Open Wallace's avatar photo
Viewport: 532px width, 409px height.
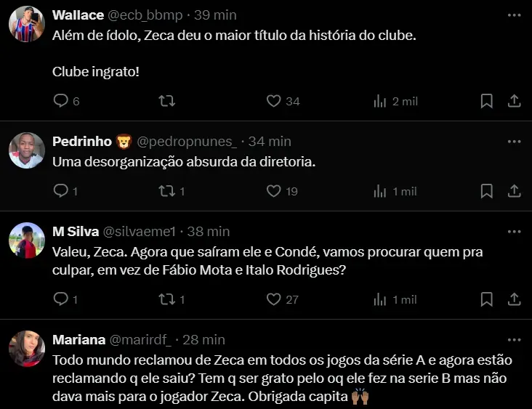pos(27,24)
